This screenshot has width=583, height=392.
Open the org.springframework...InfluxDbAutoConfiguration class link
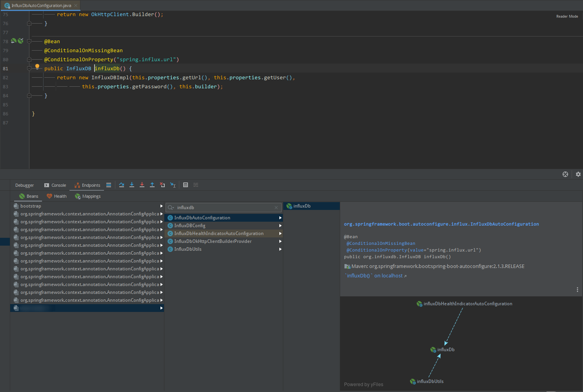pyautogui.click(x=441, y=224)
